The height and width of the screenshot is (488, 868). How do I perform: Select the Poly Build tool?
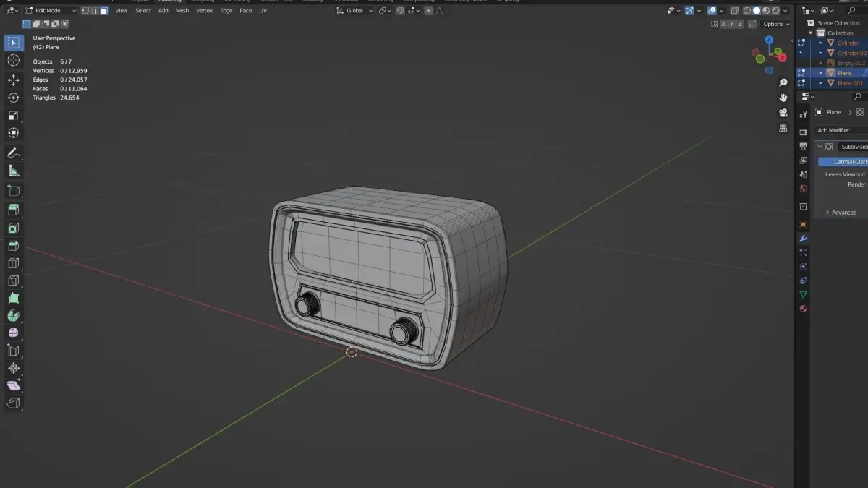[x=13, y=299]
